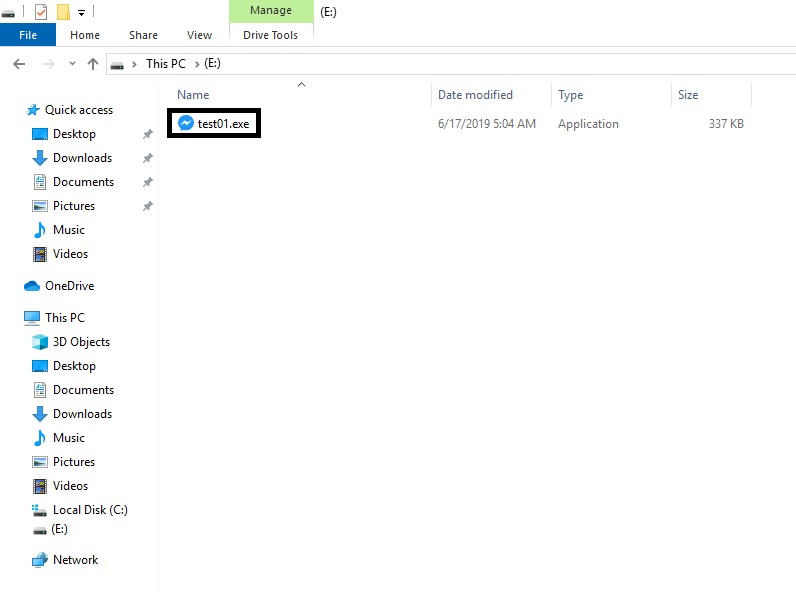The image size is (796, 592).
Task: Click the test01.exe messenger icon
Action: (x=186, y=123)
